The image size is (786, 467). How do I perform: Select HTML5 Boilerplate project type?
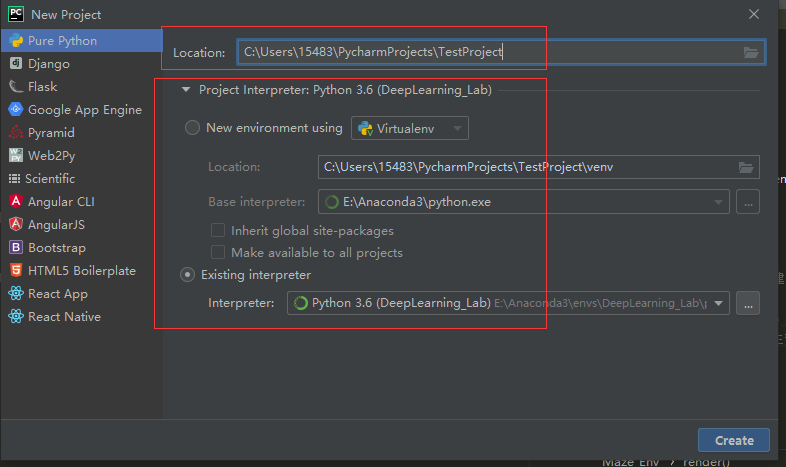tap(81, 271)
